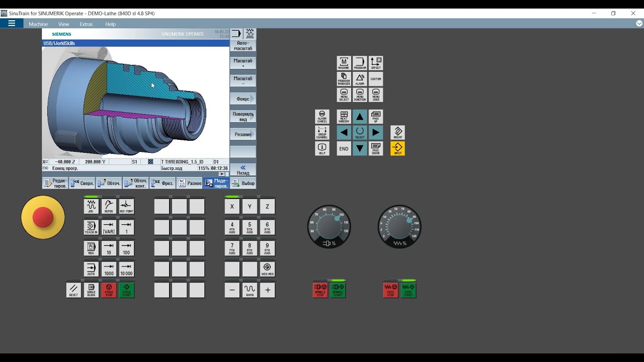Open the hamburger menu button
Image resolution: width=644 pixels, height=362 pixels.
pyautogui.click(x=12, y=23)
